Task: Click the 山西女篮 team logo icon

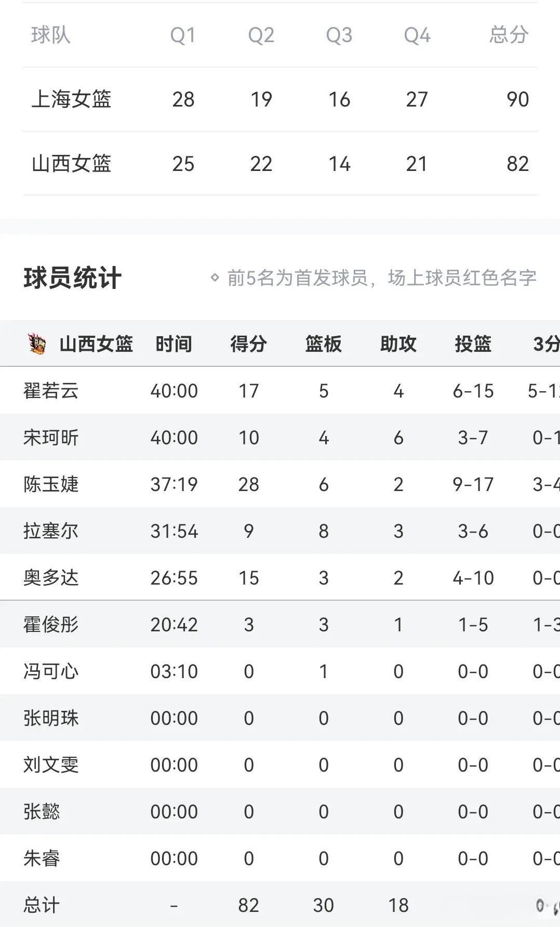Action: click(36, 343)
